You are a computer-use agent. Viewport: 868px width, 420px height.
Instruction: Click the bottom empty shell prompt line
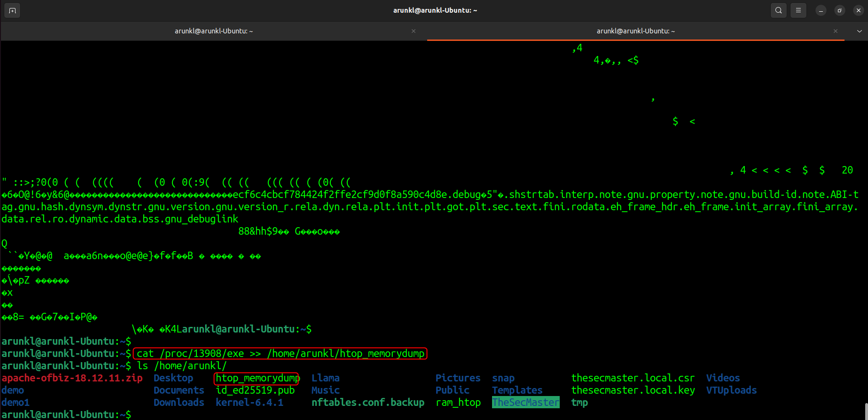click(66, 415)
